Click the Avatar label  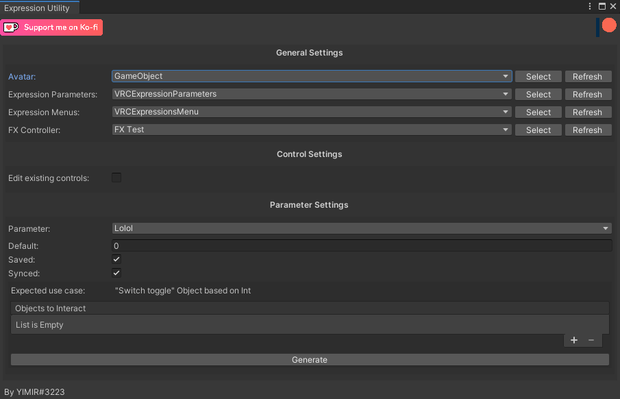[x=22, y=77]
